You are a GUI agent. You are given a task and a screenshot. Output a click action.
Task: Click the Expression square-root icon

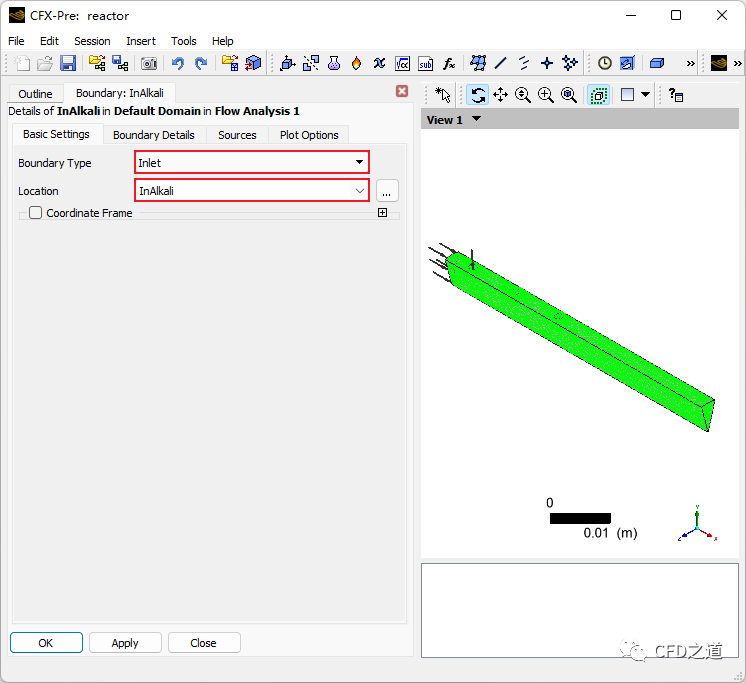(x=402, y=63)
